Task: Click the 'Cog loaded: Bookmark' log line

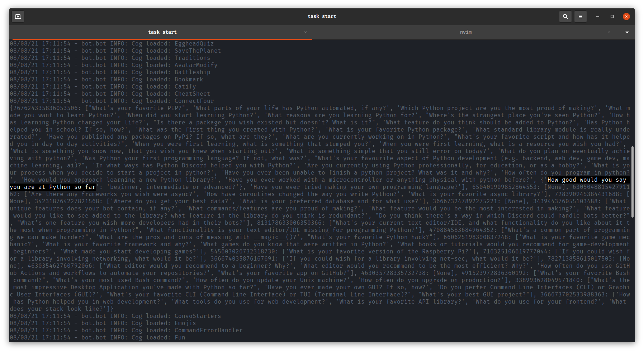Action: pyautogui.click(x=106, y=80)
